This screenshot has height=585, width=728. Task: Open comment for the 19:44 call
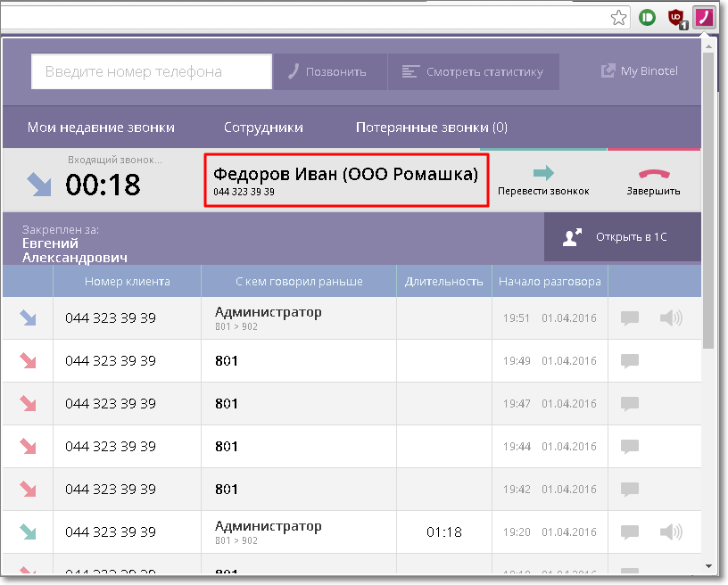(x=630, y=447)
